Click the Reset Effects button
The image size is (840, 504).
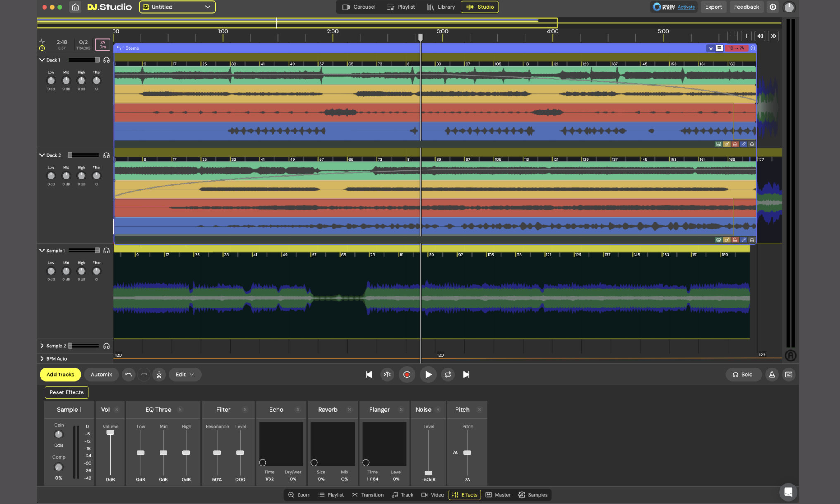coord(67,392)
